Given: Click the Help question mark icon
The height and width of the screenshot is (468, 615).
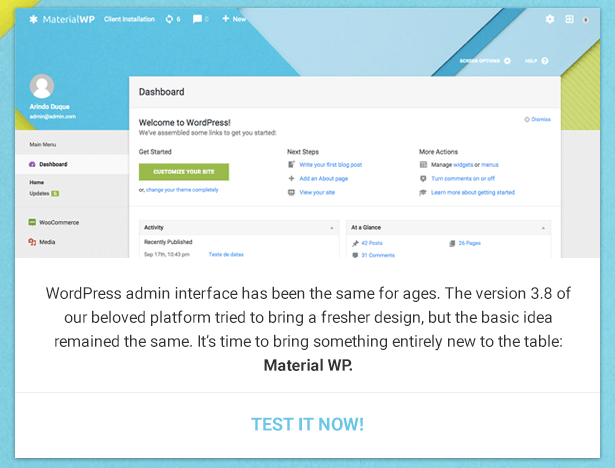Looking at the screenshot, I should click(x=545, y=61).
